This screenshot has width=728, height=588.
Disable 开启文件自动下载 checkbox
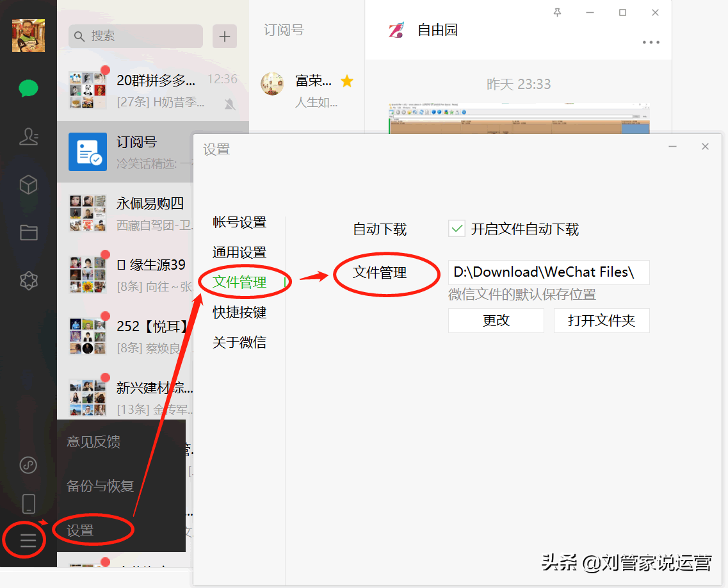[x=457, y=229]
